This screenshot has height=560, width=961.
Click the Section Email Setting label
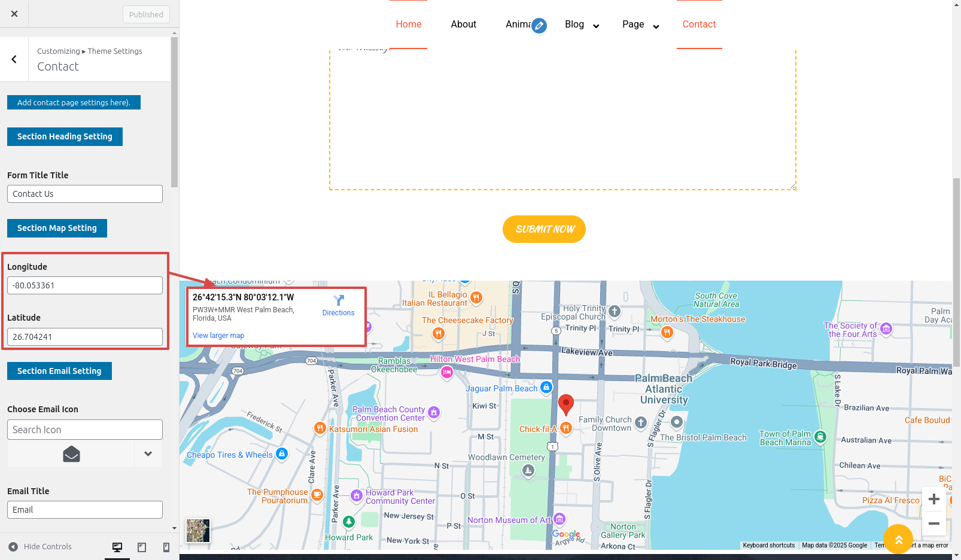(59, 371)
